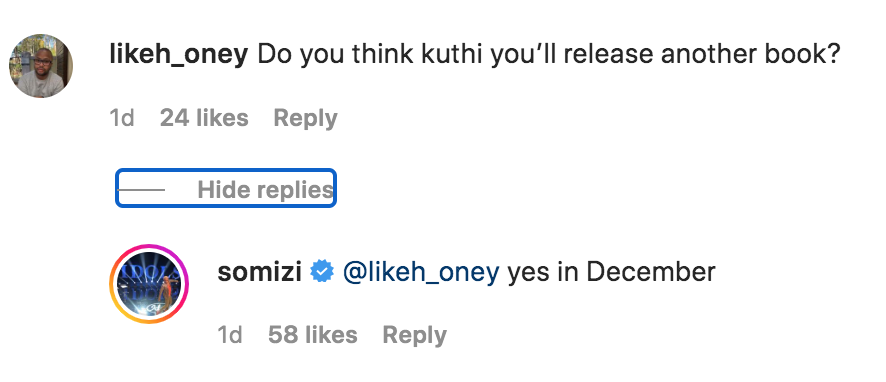Click the word 'December' in somizi's reply
Viewport: 886px width, 382px height.
coord(651,272)
